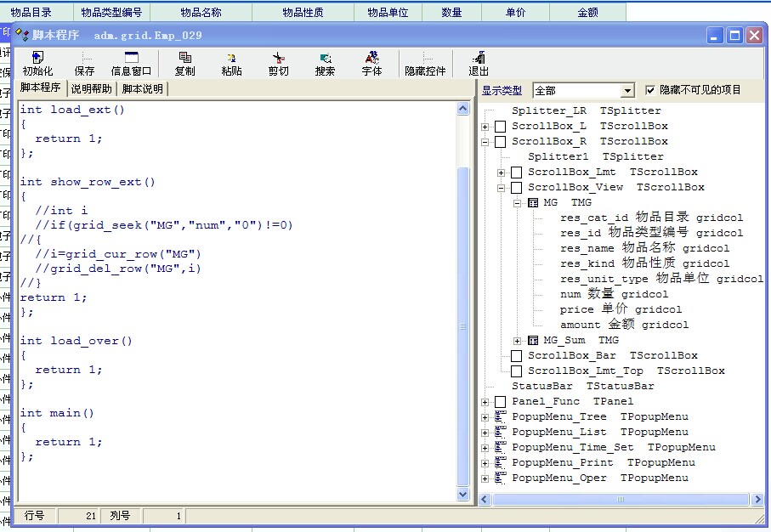The height and width of the screenshot is (532, 771).
Task: Expand the MG_Sum tree node
Action: [518, 341]
